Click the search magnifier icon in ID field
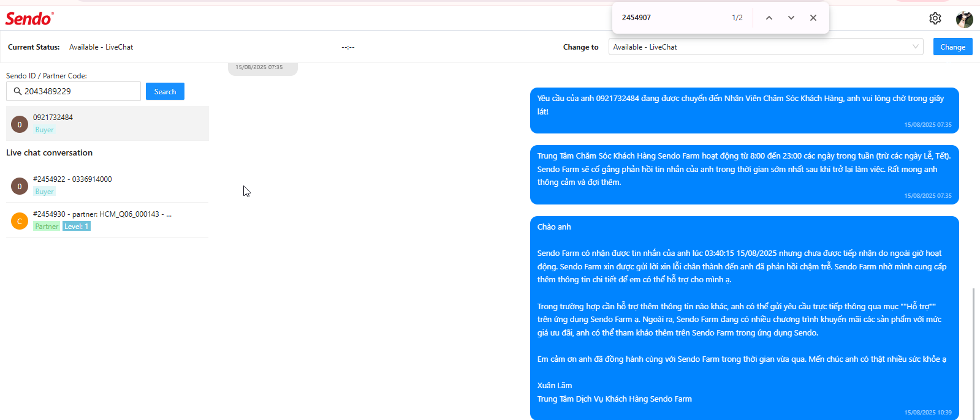 [18, 91]
